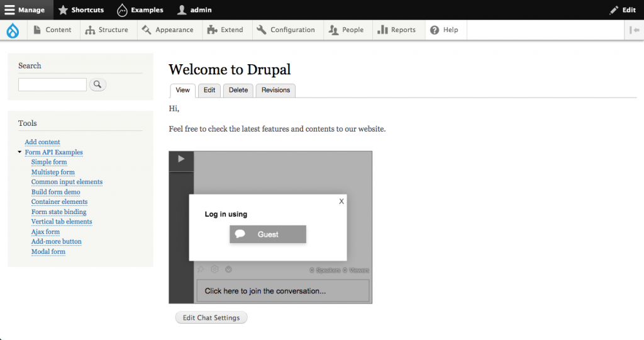Log in as Guest
644x340 pixels.
point(268,234)
